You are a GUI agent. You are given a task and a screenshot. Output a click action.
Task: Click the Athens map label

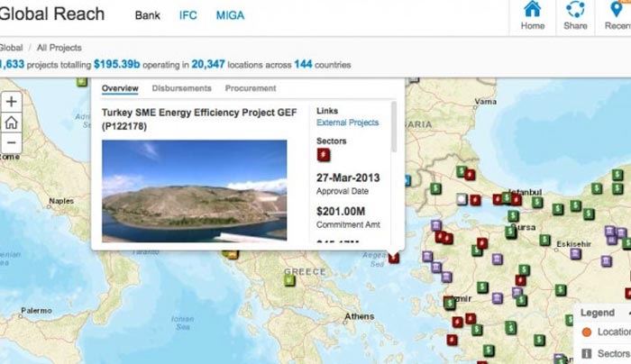360,316
